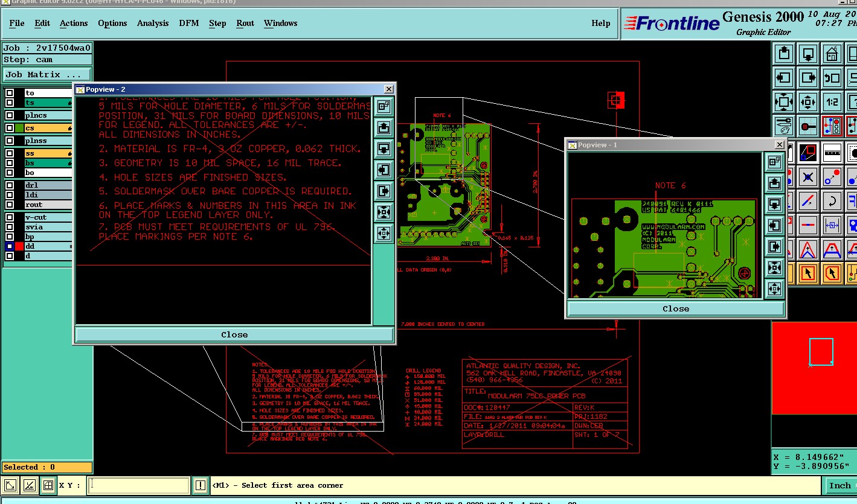Select the zoom in icon with inward arrows
Screen dimensions: 857x504
click(x=784, y=102)
